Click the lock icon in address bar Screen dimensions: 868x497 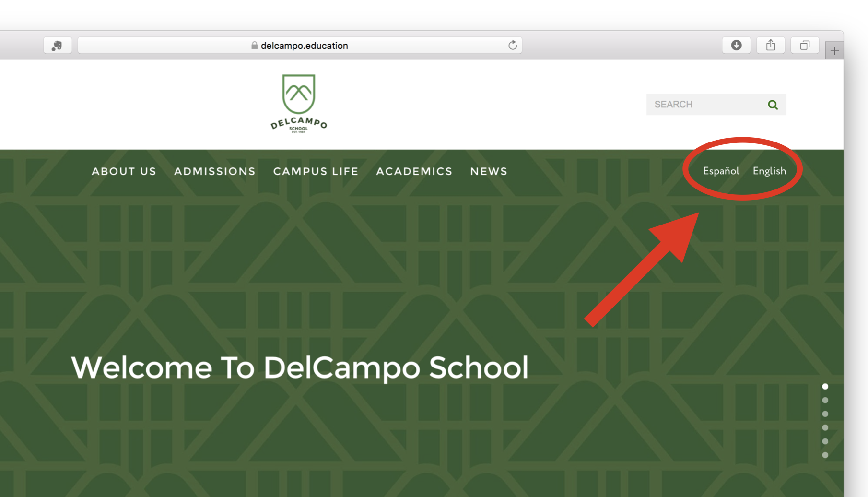coord(254,46)
